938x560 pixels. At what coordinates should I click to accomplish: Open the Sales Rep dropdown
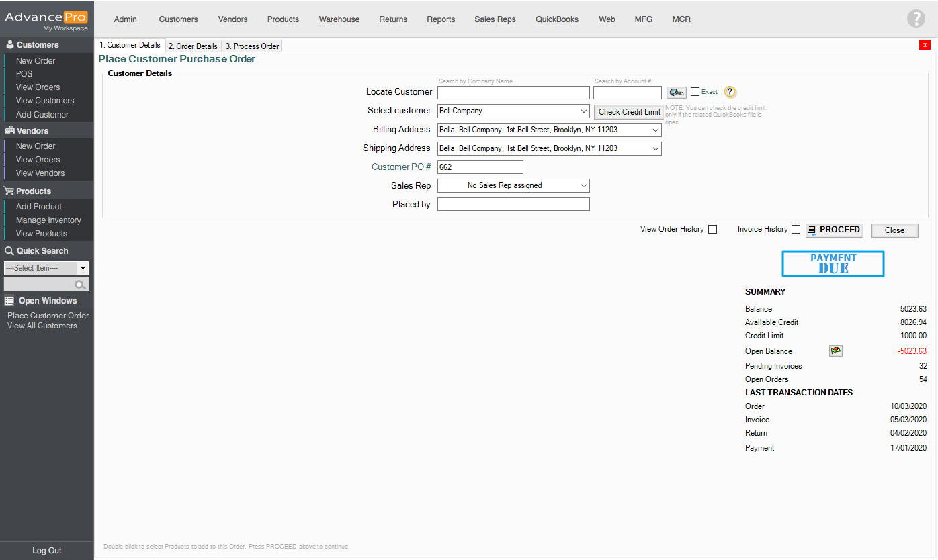(x=583, y=186)
